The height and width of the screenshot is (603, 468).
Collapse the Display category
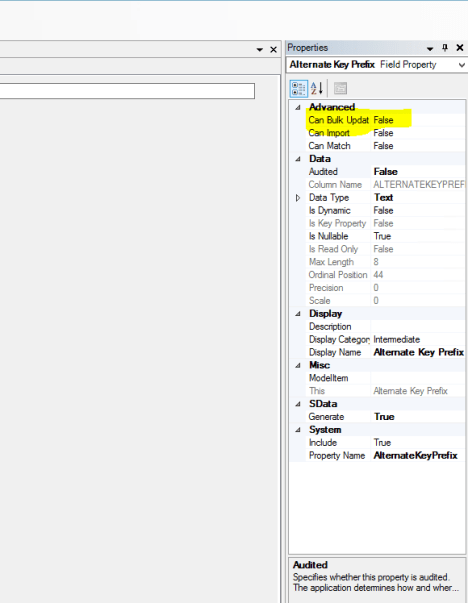(x=298, y=314)
